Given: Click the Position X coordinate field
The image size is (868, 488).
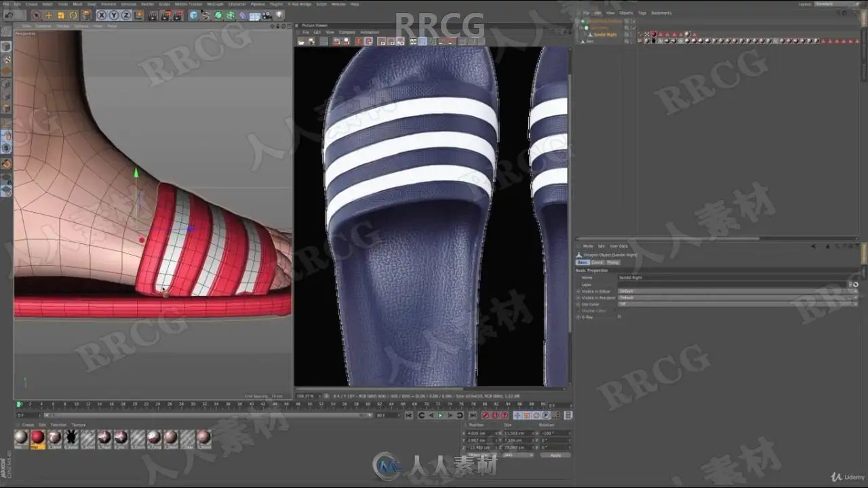Looking at the screenshot, I should pyautogui.click(x=481, y=433).
